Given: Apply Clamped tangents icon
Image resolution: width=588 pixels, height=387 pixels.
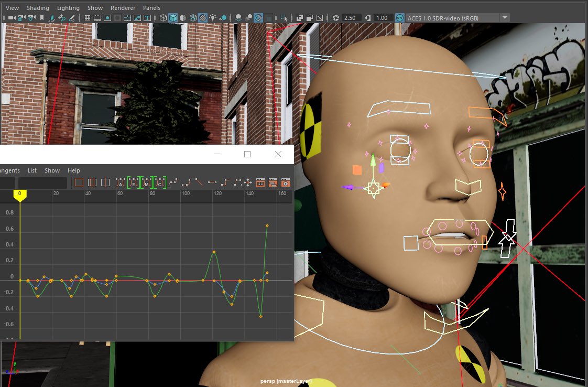Looking at the screenshot, I should click(x=186, y=183).
